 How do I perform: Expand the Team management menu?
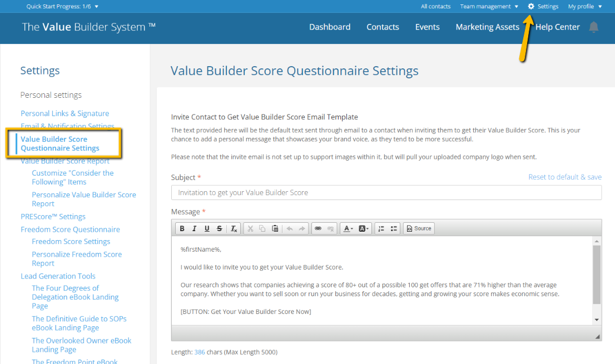pos(489,6)
